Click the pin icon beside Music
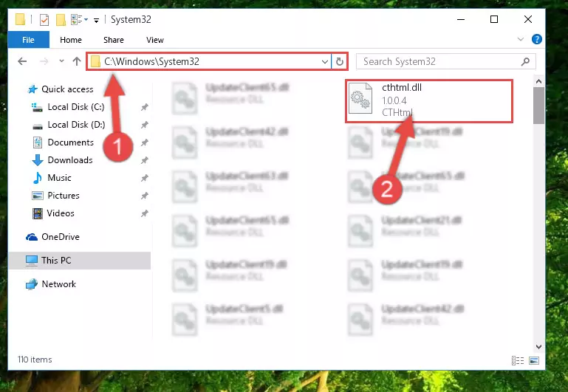 click(145, 178)
